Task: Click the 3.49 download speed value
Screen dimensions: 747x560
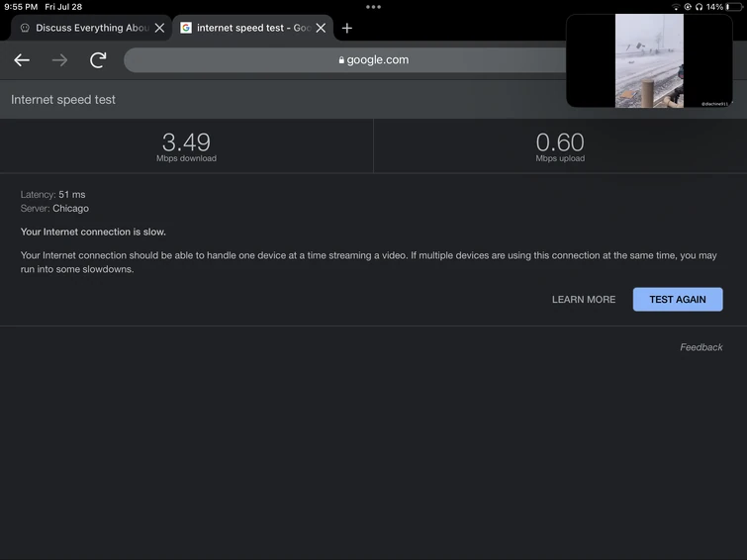Action: [186, 142]
